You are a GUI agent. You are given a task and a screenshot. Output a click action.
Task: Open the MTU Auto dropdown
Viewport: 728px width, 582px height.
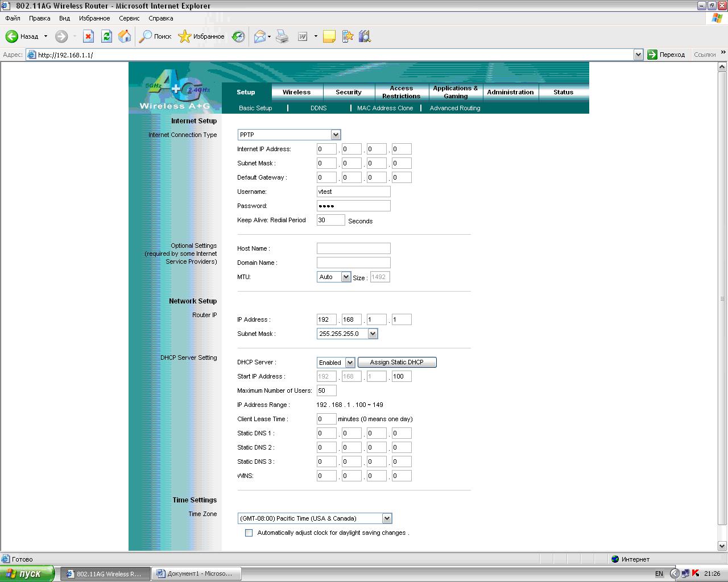click(x=334, y=277)
